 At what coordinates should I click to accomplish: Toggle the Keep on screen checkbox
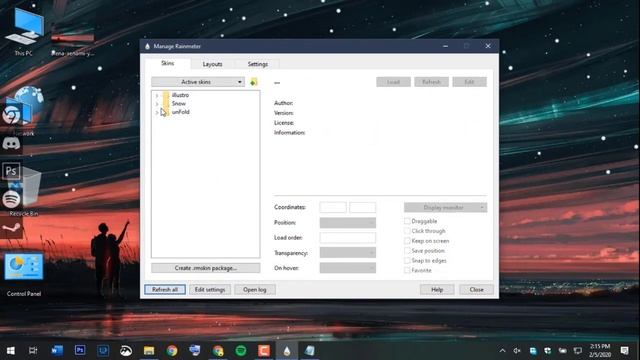click(x=407, y=241)
